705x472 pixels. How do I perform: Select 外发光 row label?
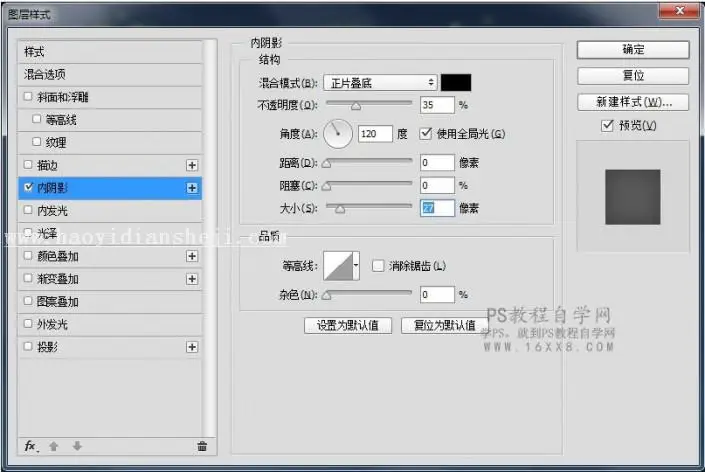53,324
